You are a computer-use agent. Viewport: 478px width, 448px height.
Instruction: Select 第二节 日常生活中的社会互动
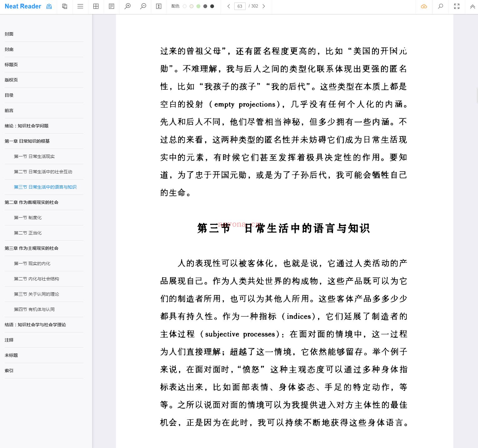coord(43,172)
